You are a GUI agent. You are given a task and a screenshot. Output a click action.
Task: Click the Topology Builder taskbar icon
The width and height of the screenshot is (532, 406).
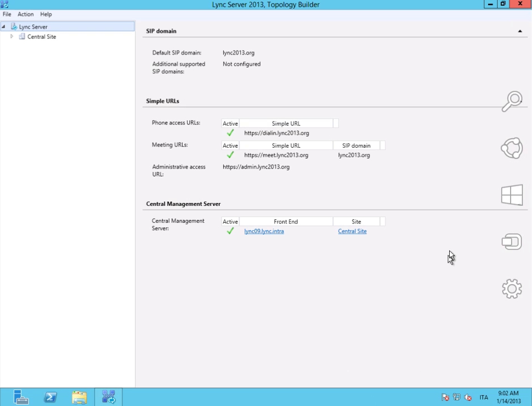point(109,397)
